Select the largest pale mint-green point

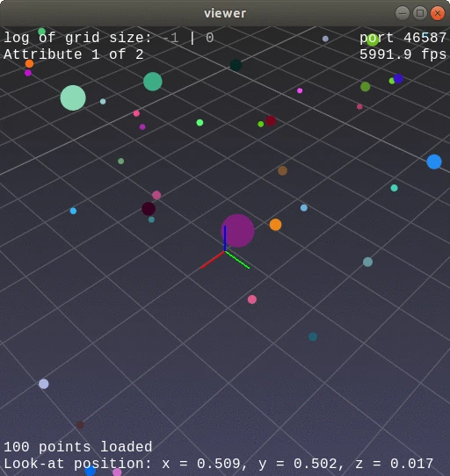[73, 97]
